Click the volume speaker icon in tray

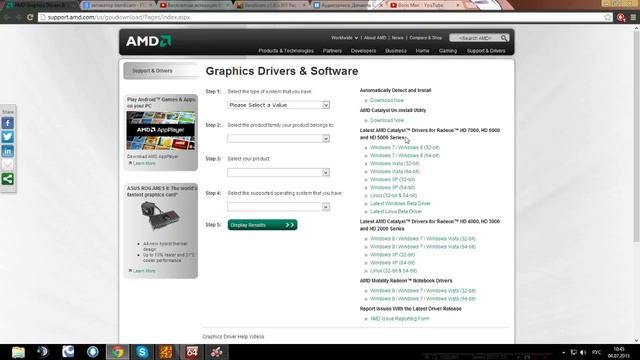[x=583, y=352]
